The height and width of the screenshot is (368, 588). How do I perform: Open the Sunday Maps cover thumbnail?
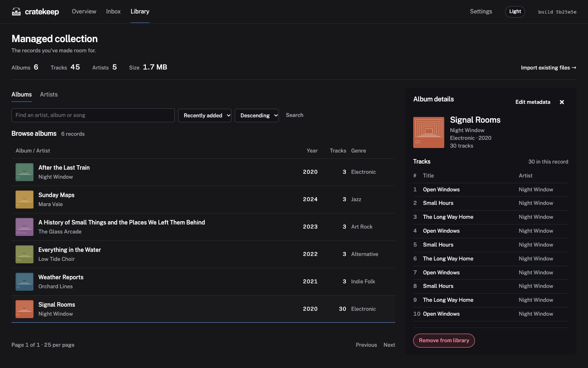tap(24, 200)
